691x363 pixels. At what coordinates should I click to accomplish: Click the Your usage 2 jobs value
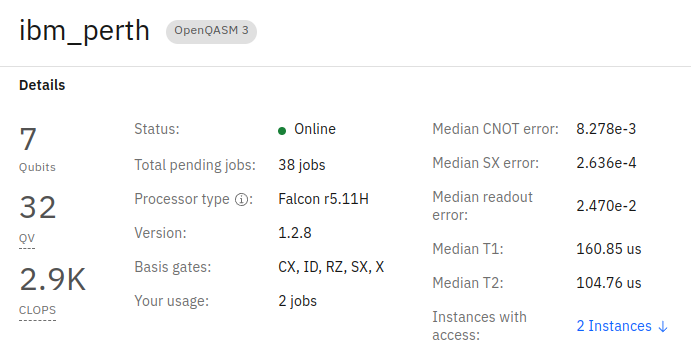[297, 301]
